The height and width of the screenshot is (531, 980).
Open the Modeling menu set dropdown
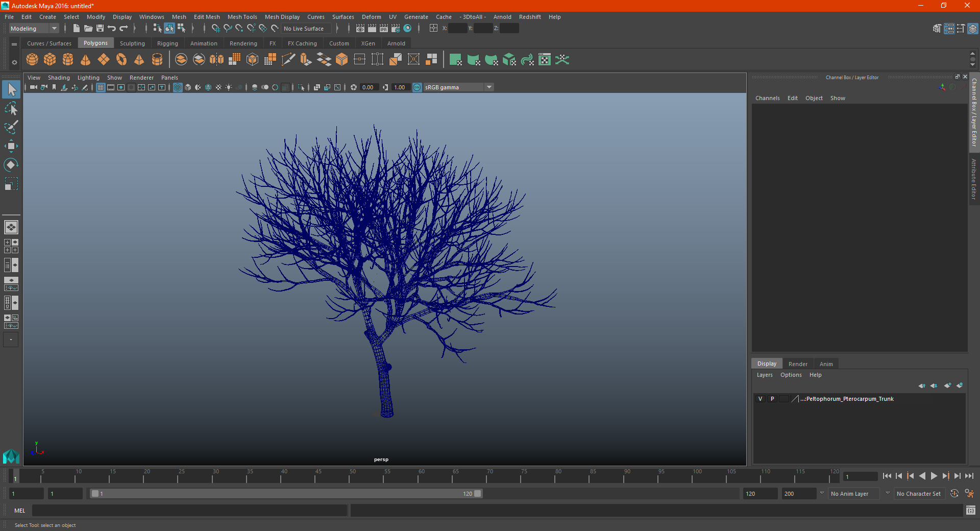coord(34,29)
